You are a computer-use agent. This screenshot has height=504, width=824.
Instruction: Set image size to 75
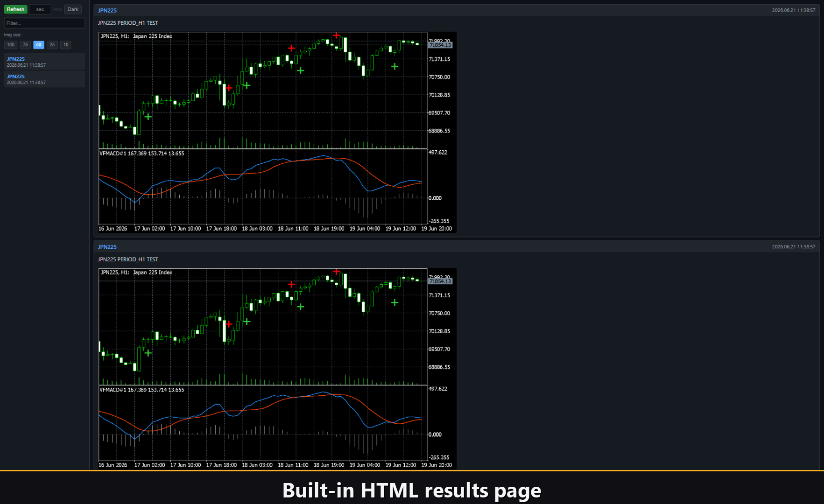click(25, 45)
